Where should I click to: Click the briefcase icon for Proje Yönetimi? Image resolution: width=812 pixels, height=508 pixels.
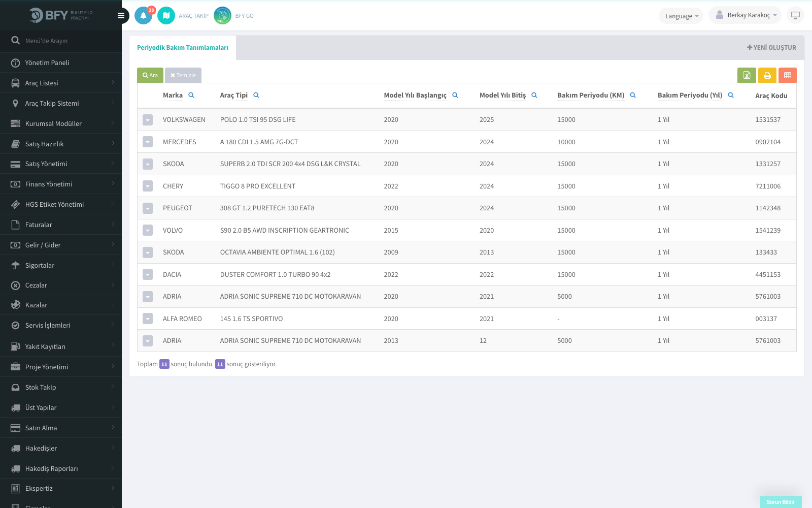pos(16,367)
